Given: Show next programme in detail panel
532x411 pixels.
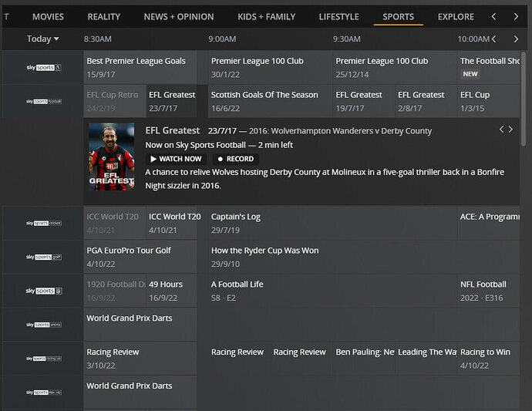Looking at the screenshot, I should pos(510,130).
